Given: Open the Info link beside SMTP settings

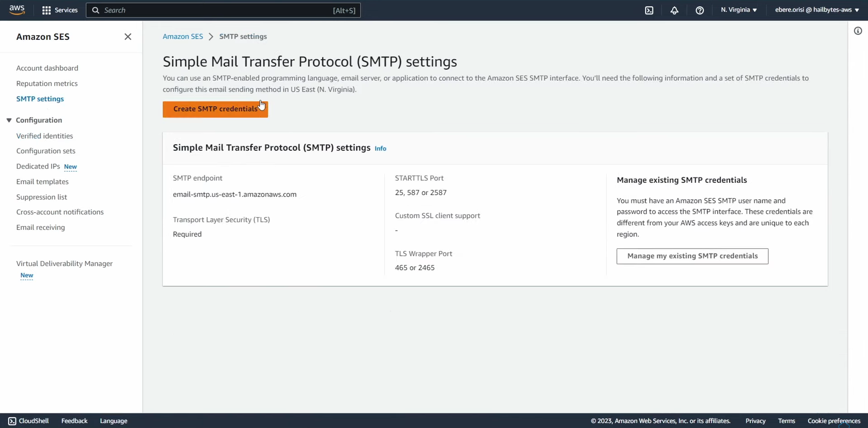Looking at the screenshot, I should 380,148.
